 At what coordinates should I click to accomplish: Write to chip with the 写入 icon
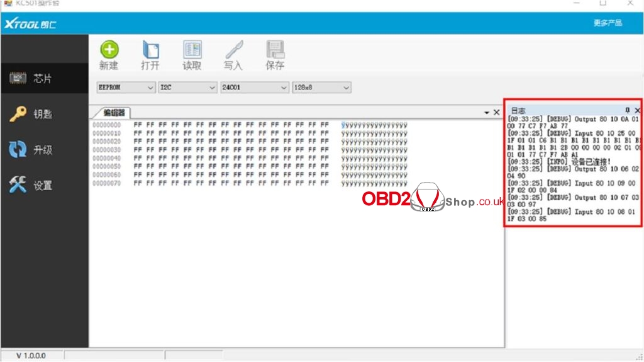click(233, 51)
